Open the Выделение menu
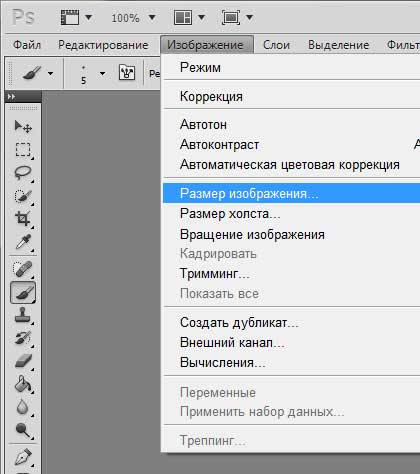The image size is (420, 474). [x=339, y=45]
